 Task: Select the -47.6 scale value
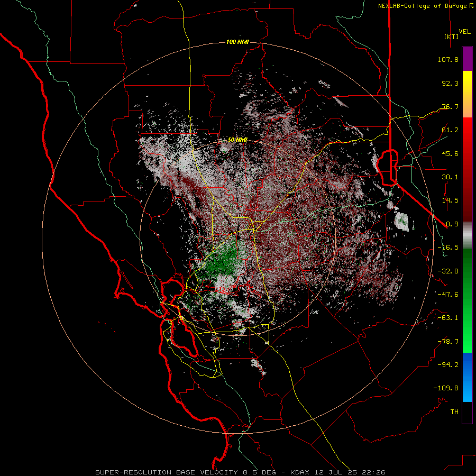448,295
